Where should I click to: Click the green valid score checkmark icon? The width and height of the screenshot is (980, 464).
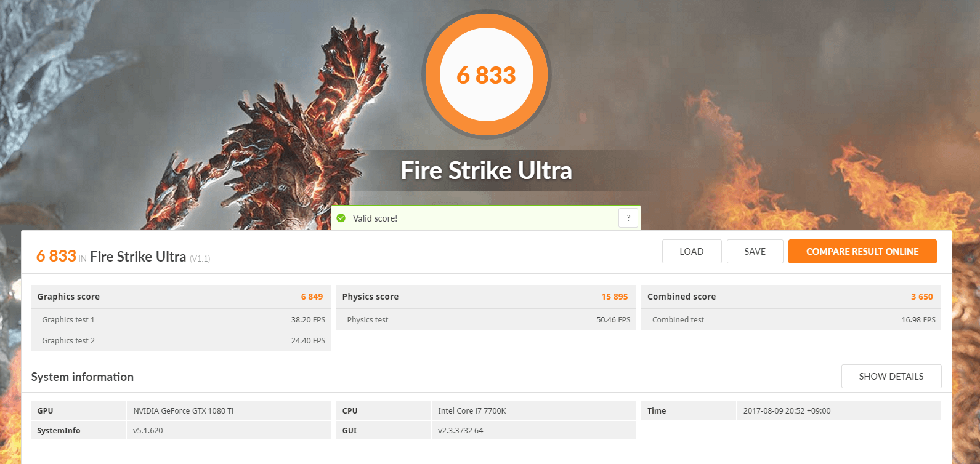[x=341, y=218]
